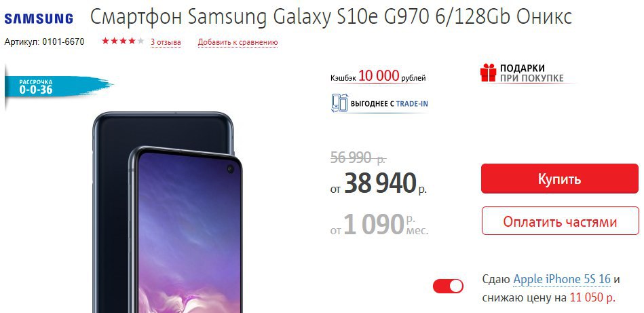Screen dimensions: 644x313
Task: Click Подарки при покупке label
Action: (531, 73)
